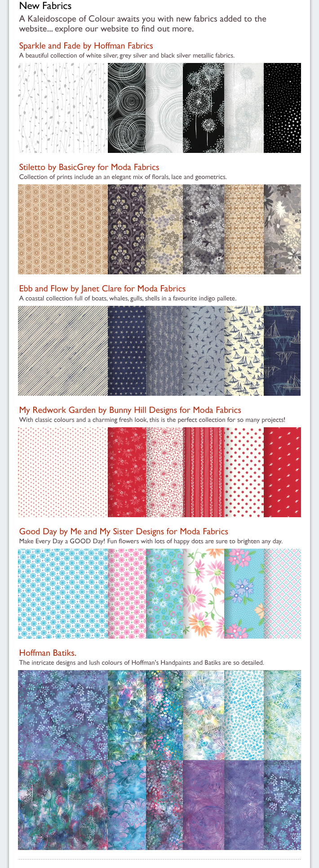Select the white fabric with grey leaf vines
Viewport: 319px width, 868px height.
[63, 108]
